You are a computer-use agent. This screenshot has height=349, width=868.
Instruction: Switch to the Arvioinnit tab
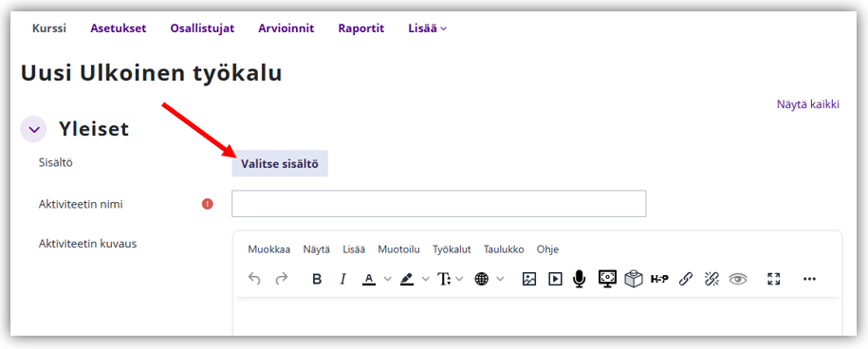coord(286,28)
